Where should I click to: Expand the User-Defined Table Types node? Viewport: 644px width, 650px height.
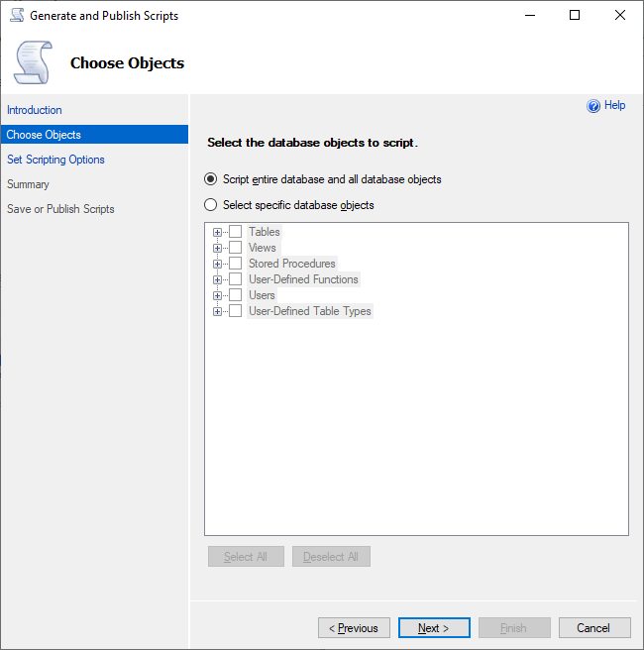pyautogui.click(x=217, y=311)
